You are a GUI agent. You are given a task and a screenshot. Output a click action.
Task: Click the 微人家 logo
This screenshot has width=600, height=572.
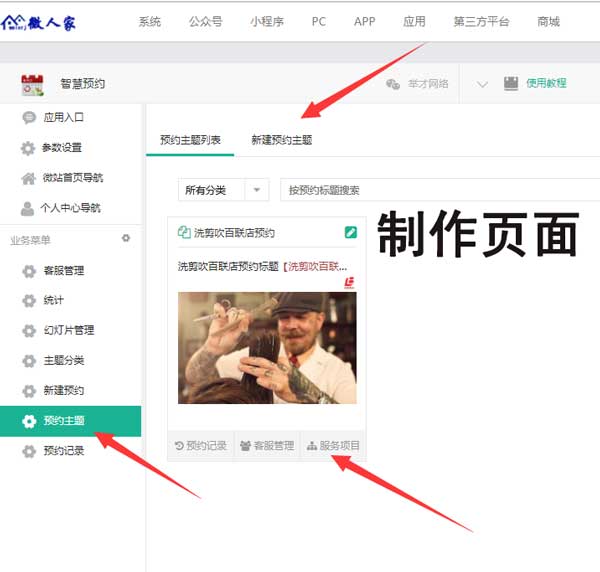38,23
